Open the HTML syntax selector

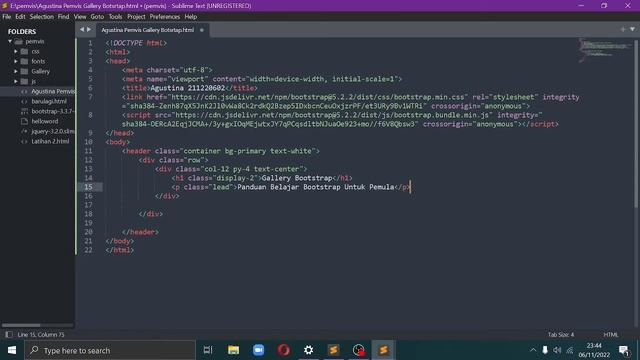611,335
